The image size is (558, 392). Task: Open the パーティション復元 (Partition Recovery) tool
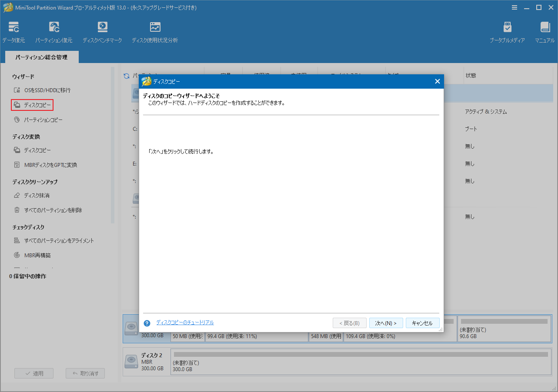(x=54, y=31)
